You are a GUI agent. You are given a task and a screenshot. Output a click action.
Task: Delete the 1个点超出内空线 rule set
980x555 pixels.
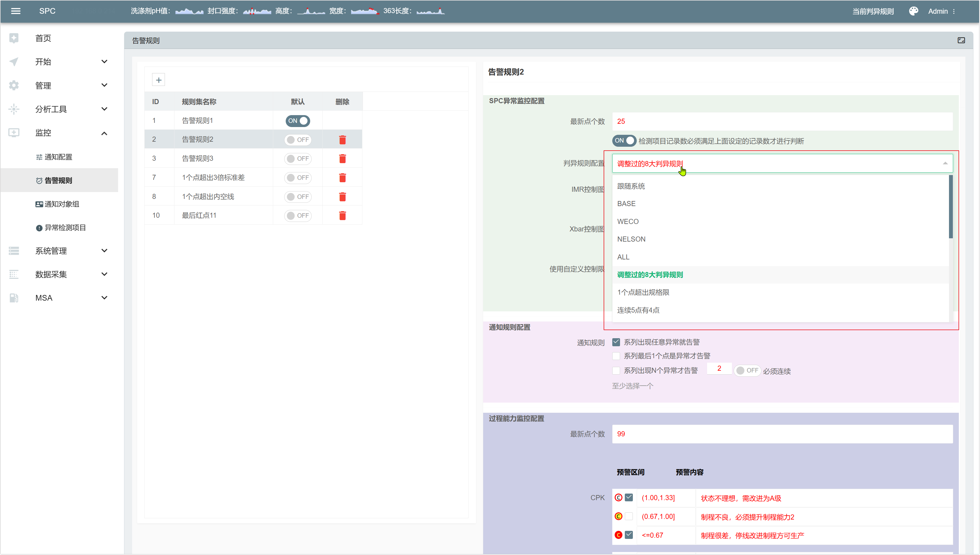342,197
